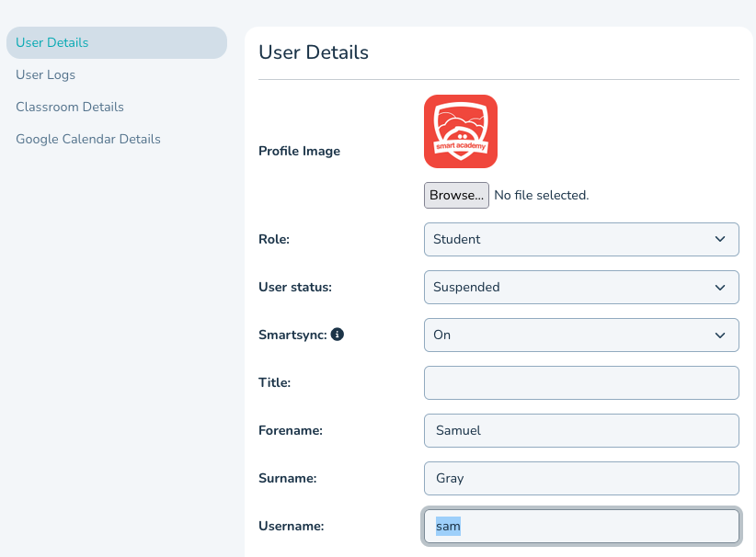
Task: Click the Username field label
Action: (292, 526)
